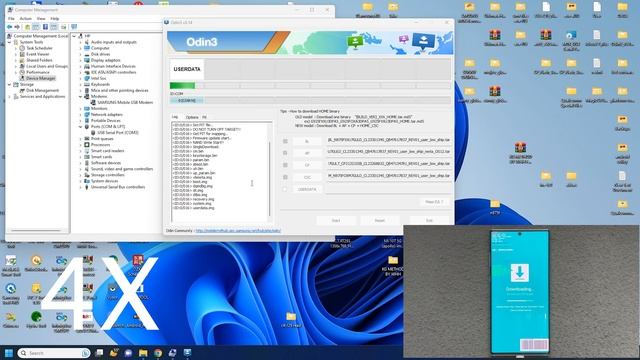Select the Task Scheduler clock icon

point(22,48)
